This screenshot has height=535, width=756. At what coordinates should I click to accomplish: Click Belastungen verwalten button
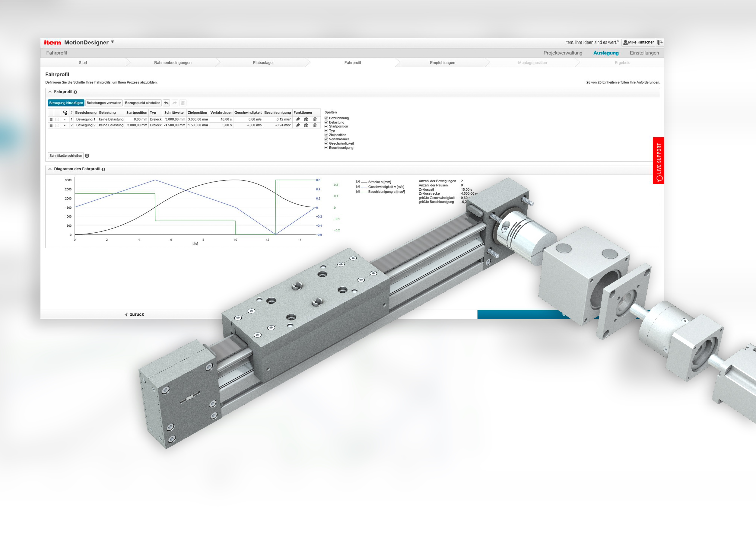(104, 103)
